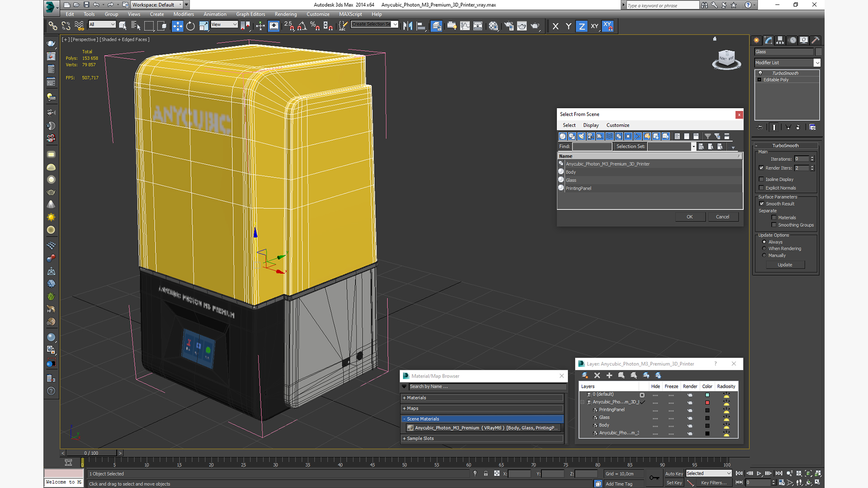Open Select by Name tool
Image resolution: width=868 pixels, height=488 pixels.
click(136, 26)
